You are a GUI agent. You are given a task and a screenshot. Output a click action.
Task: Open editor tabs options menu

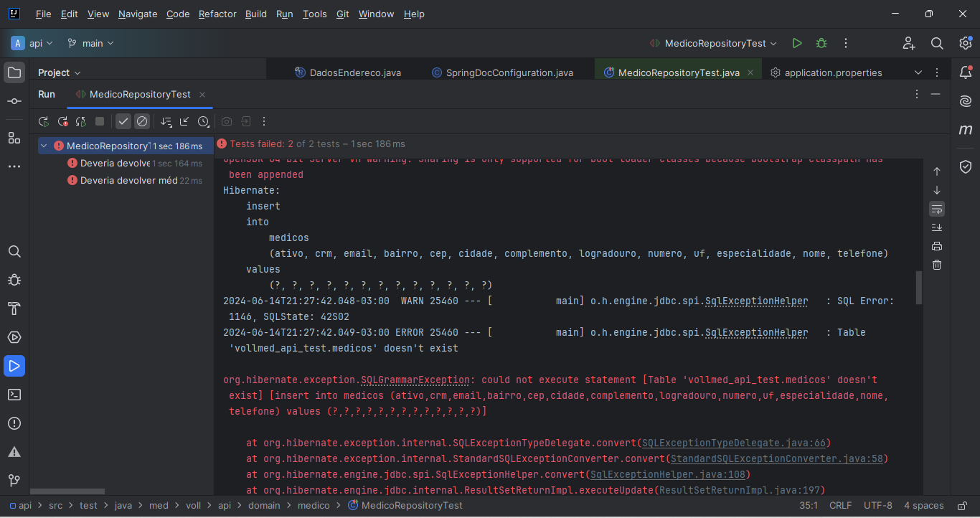pyautogui.click(x=937, y=72)
